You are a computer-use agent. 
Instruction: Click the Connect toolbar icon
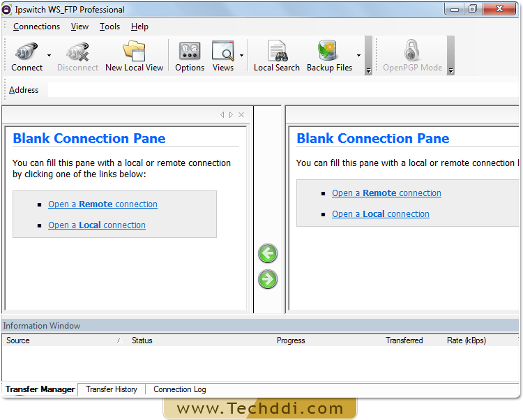pyautogui.click(x=26, y=57)
